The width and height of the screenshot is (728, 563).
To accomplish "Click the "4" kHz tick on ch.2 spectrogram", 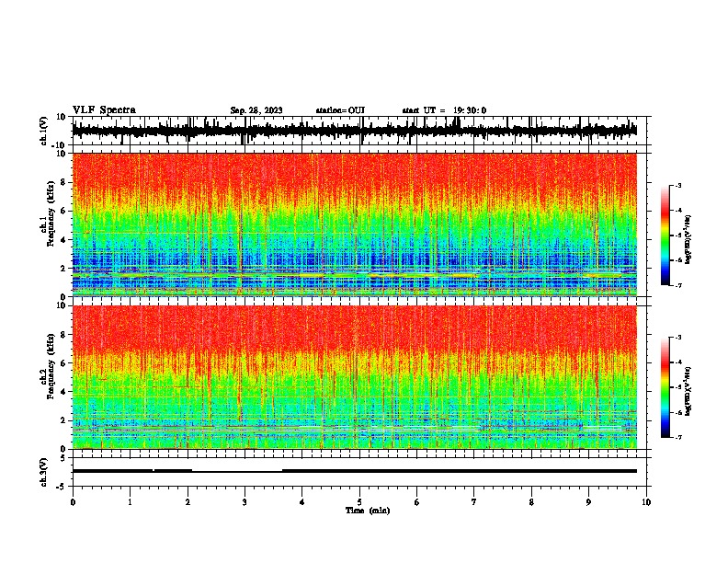I will [63, 392].
